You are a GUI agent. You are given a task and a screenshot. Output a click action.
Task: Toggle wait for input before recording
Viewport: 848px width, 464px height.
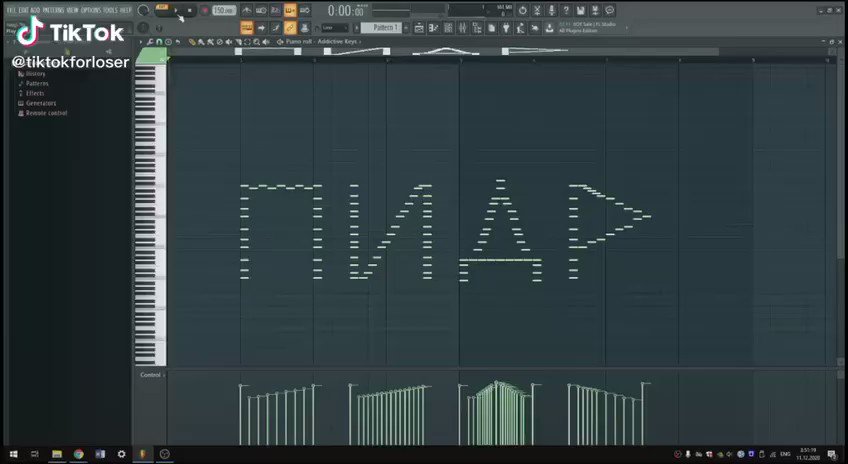pos(261,10)
